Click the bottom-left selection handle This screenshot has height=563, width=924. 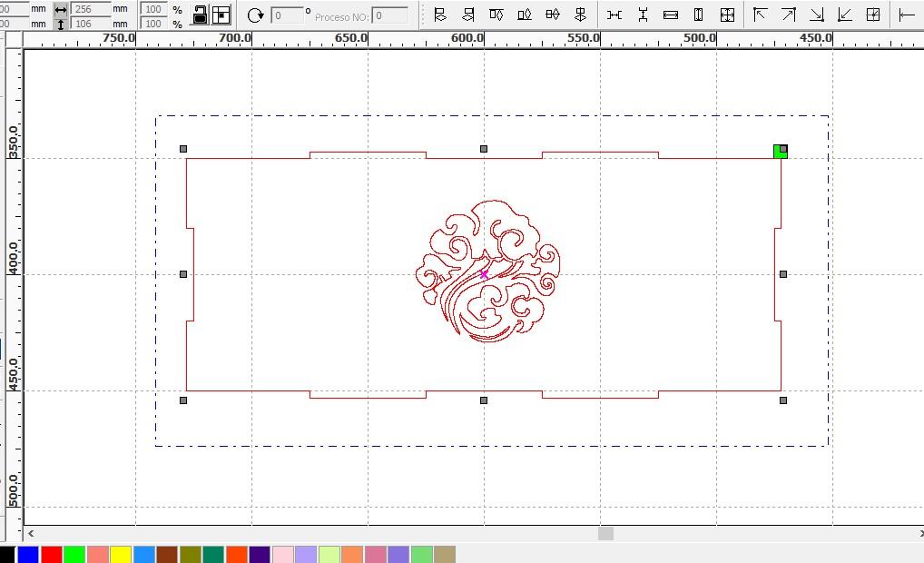pyautogui.click(x=183, y=400)
